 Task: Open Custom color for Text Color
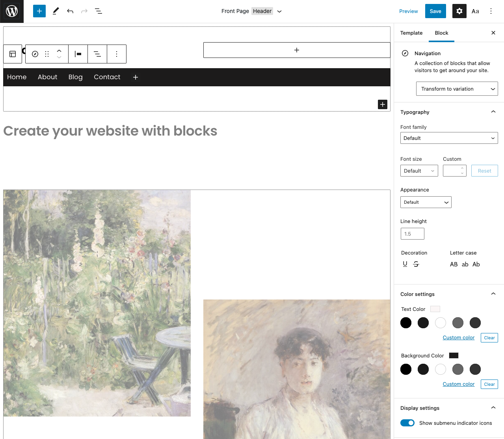point(458,338)
